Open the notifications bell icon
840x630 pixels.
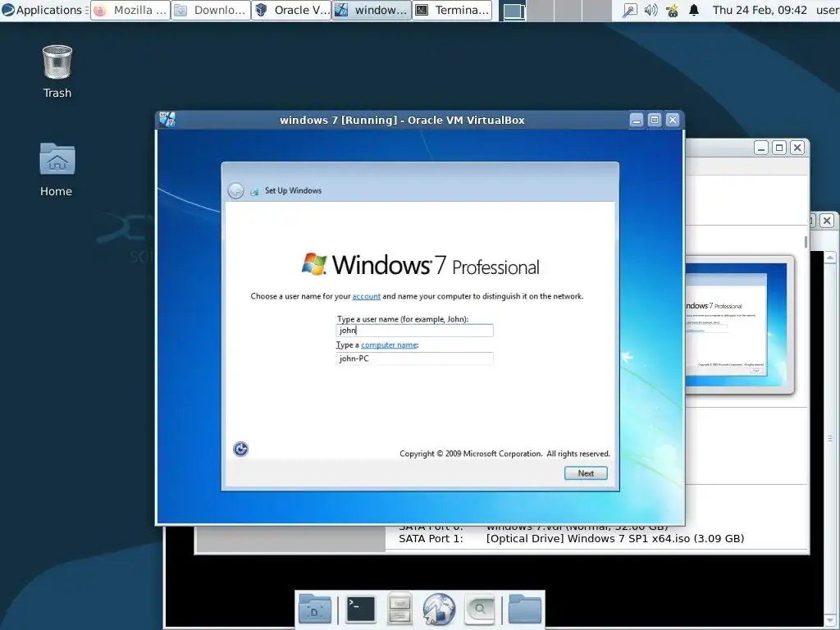tap(694, 10)
